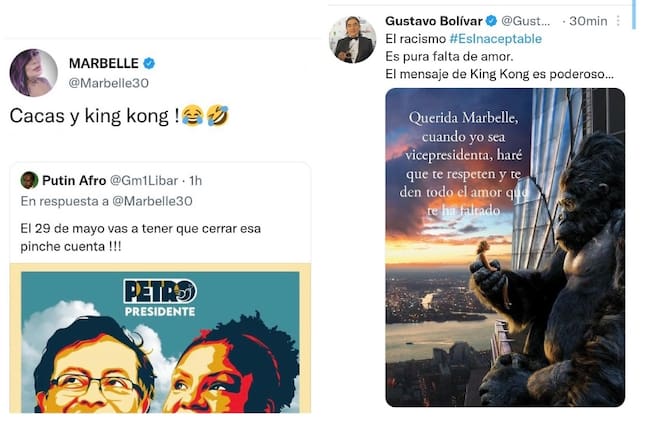Screen dimensions: 650x426
Task: Open the three-dot menu on Bolívar's tweet
Action: click(618, 21)
